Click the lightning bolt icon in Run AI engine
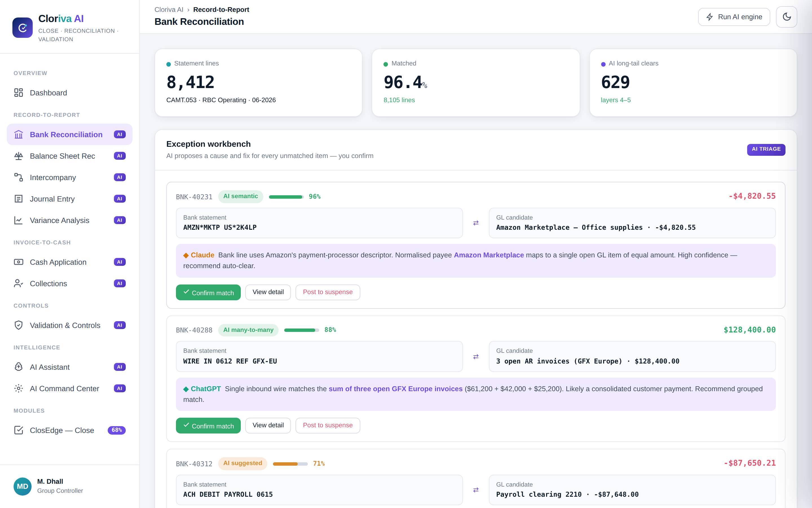Image resolution: width=812 pixels, height=508 pixels. (x=710, y=17)
